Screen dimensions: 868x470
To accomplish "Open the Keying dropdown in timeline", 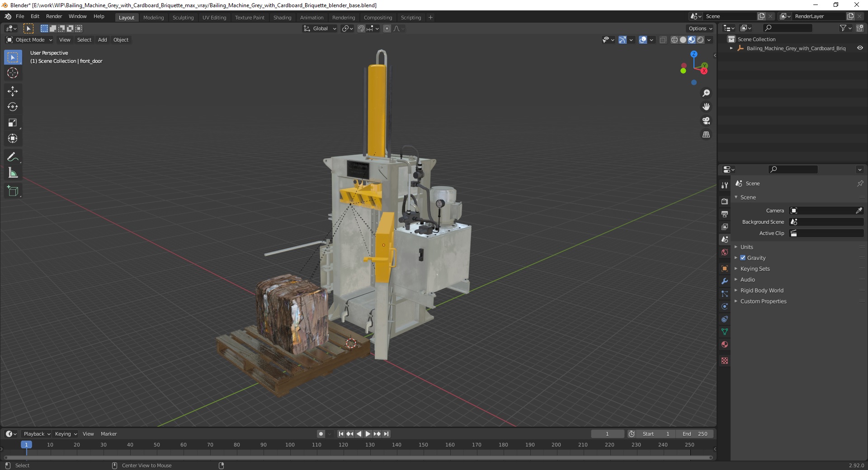I will click(66, 434).
